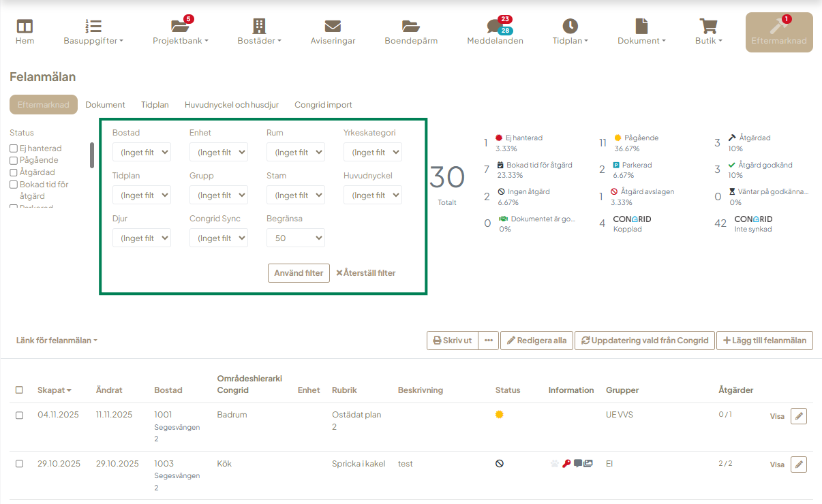Viewport: 822px width, 504px height.
Task: Click the sun status icon for row 1001
Action: 500,415
